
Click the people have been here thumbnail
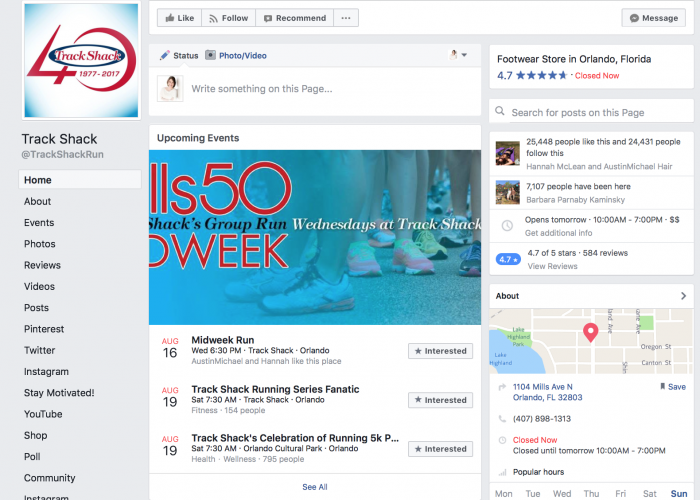click(508, 192)
